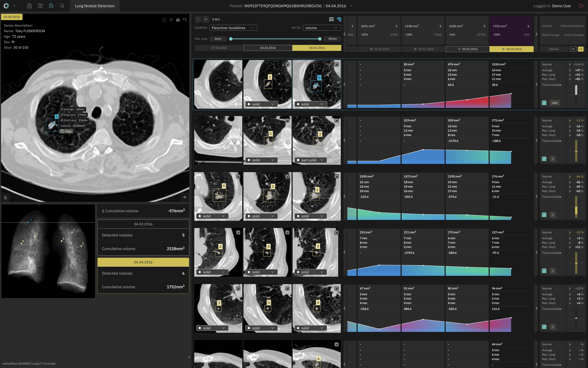This screenshot has width=588, height=368.
Task: Click the uiop label button
Action: tap(554, 103)
